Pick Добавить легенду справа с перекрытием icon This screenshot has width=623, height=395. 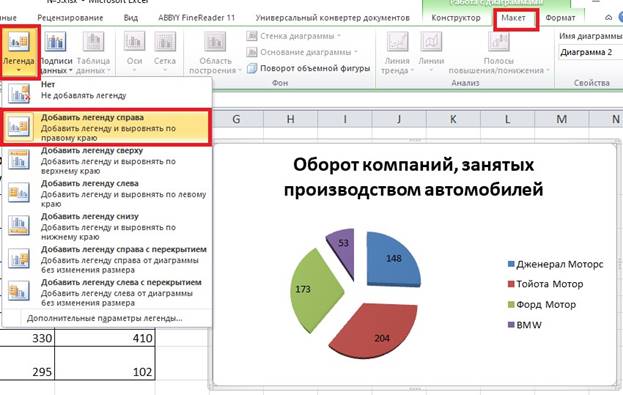click(x=19, y=258)
